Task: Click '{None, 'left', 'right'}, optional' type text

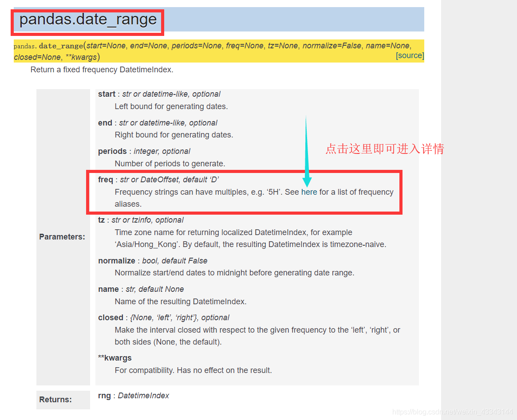Action: pyautogui.click(x=180, y=318)
